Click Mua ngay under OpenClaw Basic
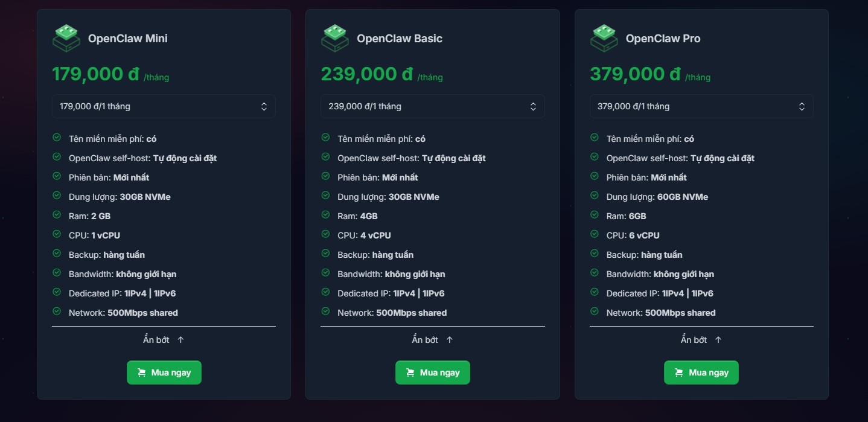868x422 pixels. 432,372
